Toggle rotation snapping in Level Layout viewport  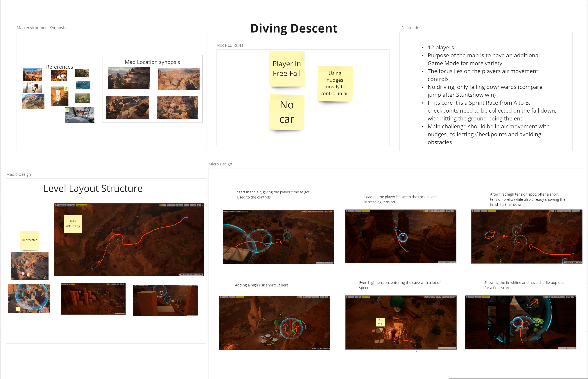[x=185, y=205]
